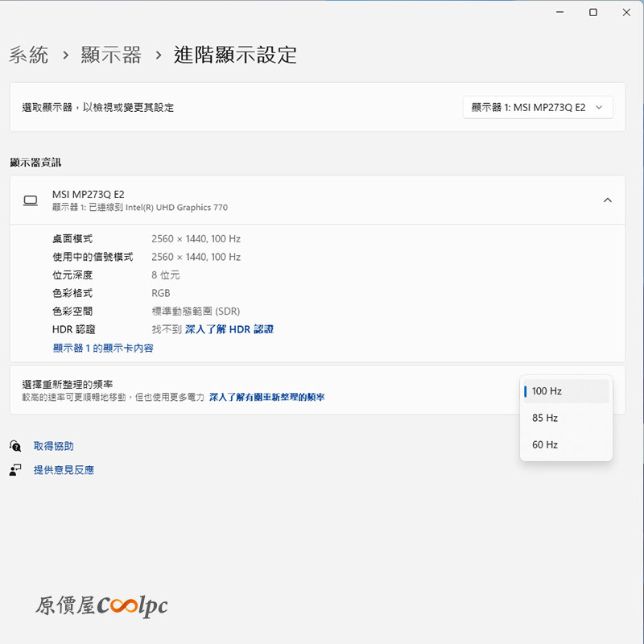644x644 pixels.
Task: Open display selector dropdown MSI MP273Q E2
Action: point(538,108)
